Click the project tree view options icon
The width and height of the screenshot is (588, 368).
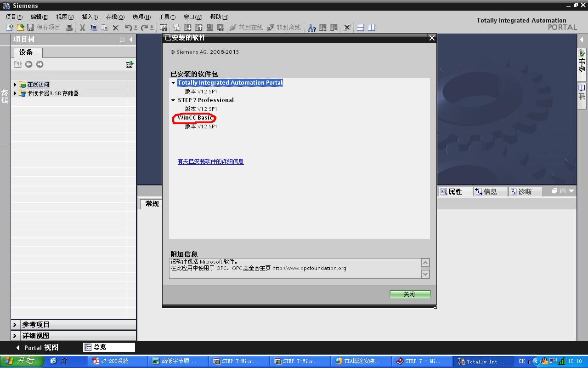[x=130, y=64]
